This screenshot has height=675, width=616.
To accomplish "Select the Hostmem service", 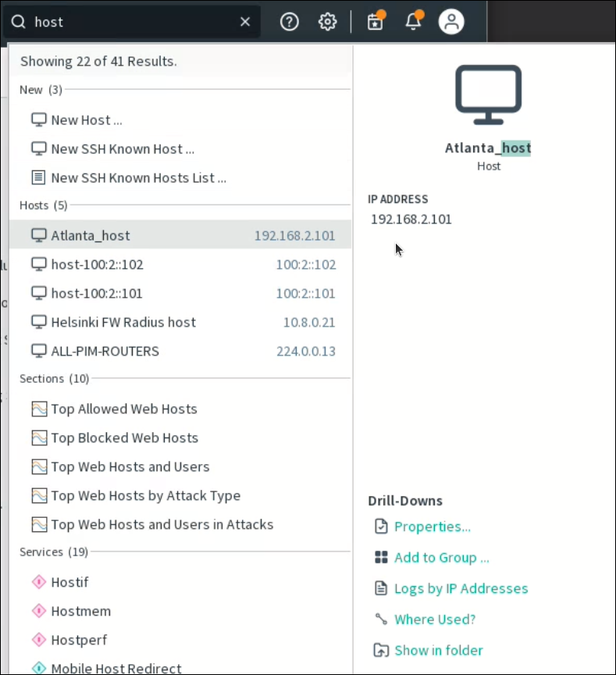I will [80, 612].
